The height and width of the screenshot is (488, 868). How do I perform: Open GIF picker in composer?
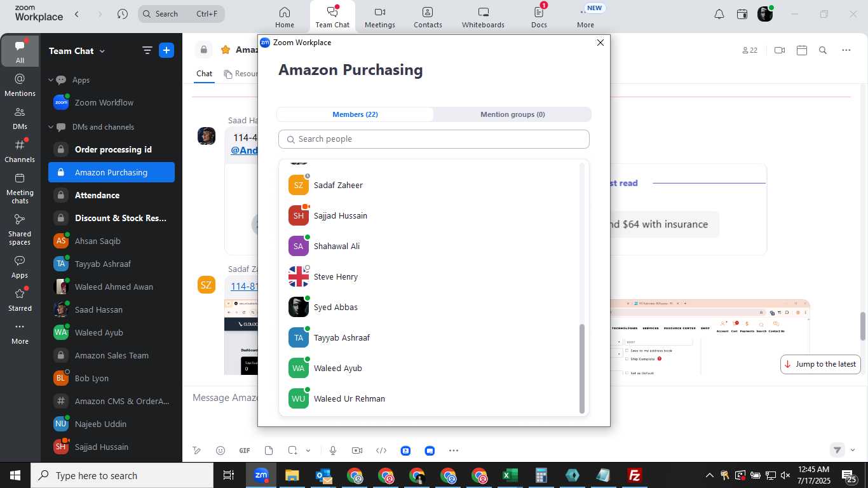(x=245, y=451)
